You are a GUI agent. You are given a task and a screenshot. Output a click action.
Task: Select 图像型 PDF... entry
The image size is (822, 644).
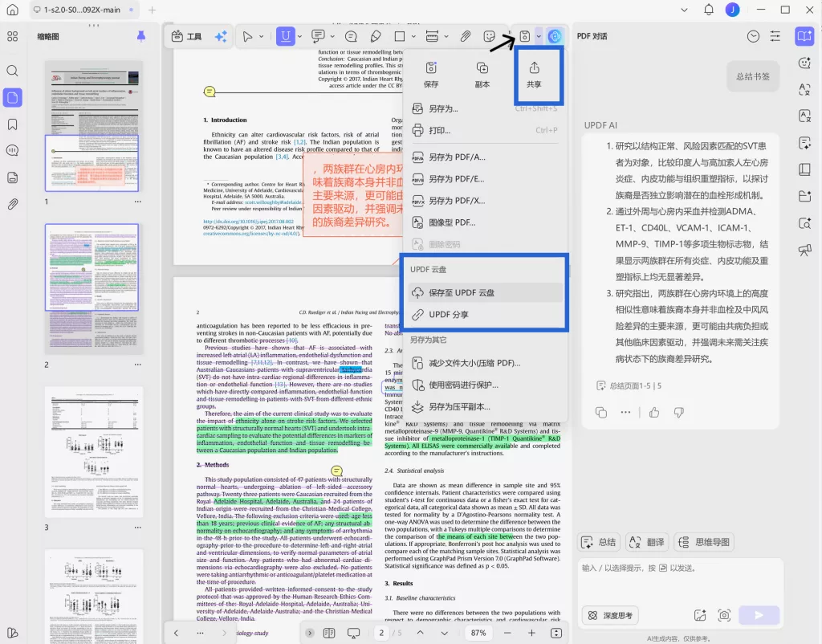[486, 222]
